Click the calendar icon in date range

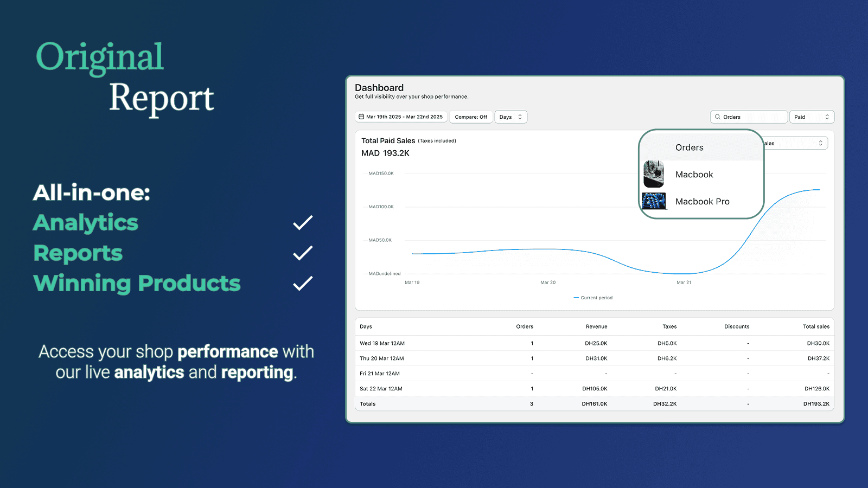361,117
